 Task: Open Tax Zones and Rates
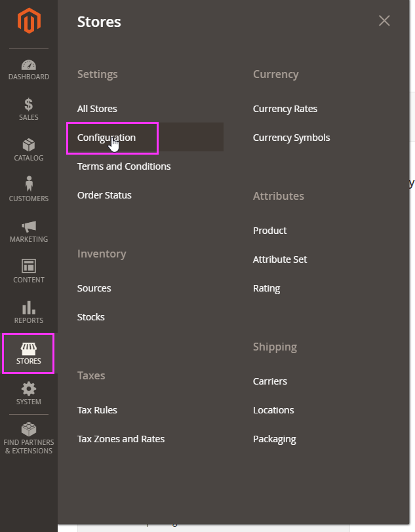tap(121, 439)
